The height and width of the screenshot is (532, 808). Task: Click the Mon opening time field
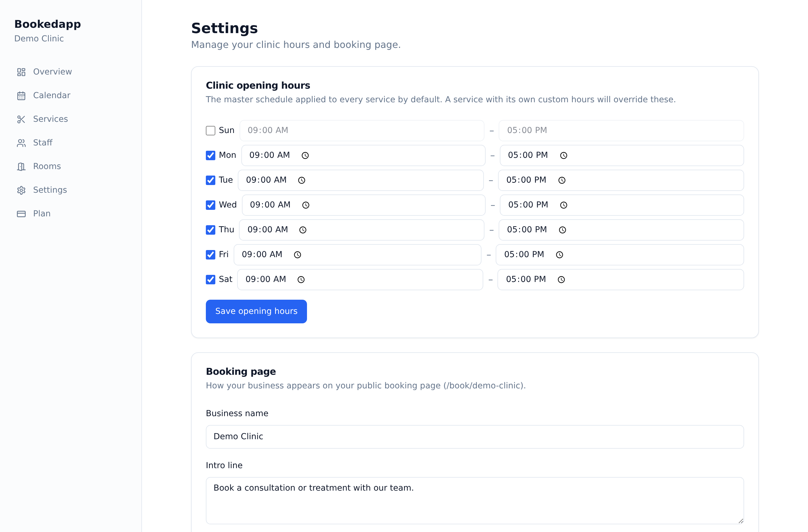tap(363, 155)
